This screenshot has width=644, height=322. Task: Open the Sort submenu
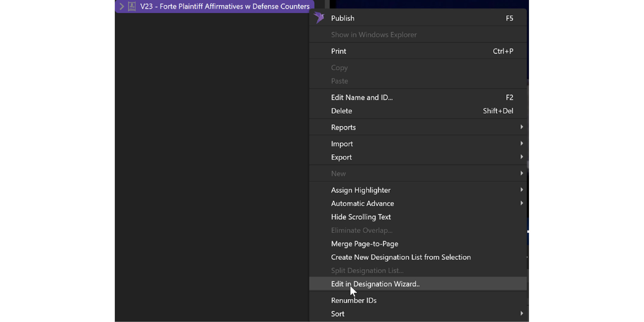point(338,314)
